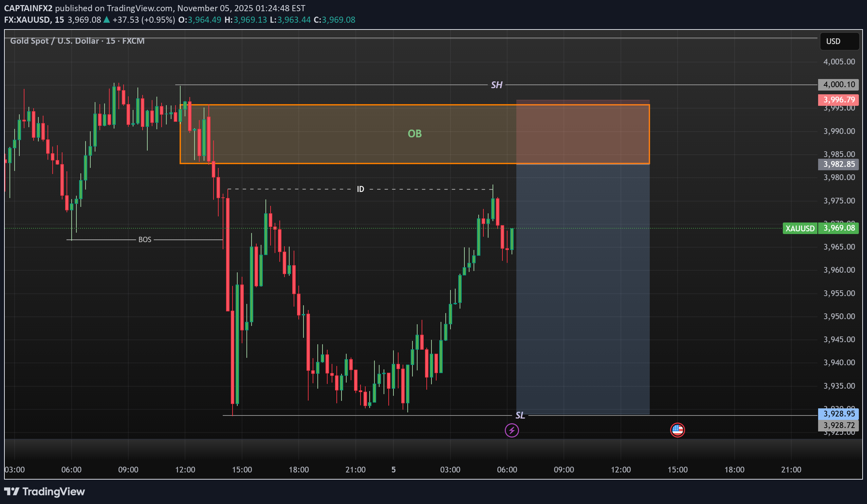Click the green XAUUSD price tag
The image size is (867, 504).
[799, 228]
